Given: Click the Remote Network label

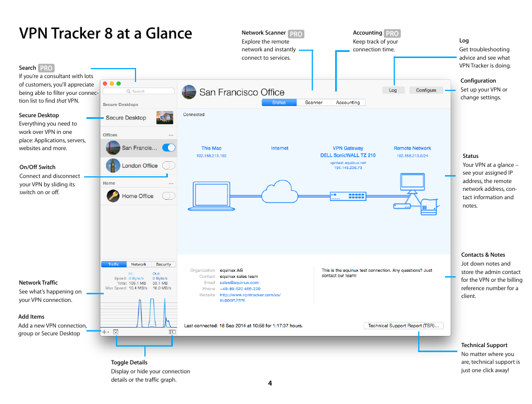Looking at the screenshot, I should point(412,148).
